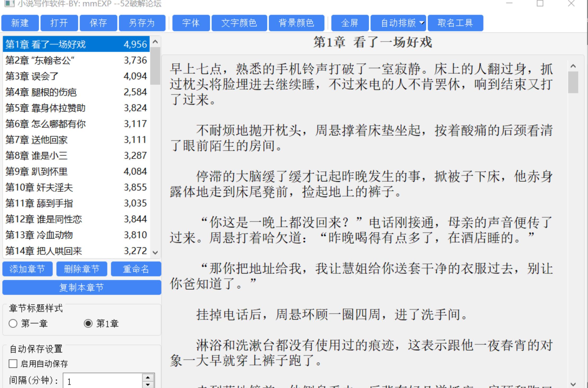Image resolution: width=588 pixels, height=388 pixels.
Task: Change text color via 文字颜色
Action: 239,23
